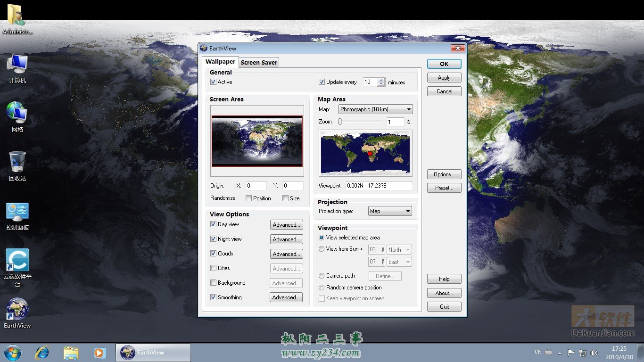
Task: Open Day view Advanced settings
Action: pos(286,225)
